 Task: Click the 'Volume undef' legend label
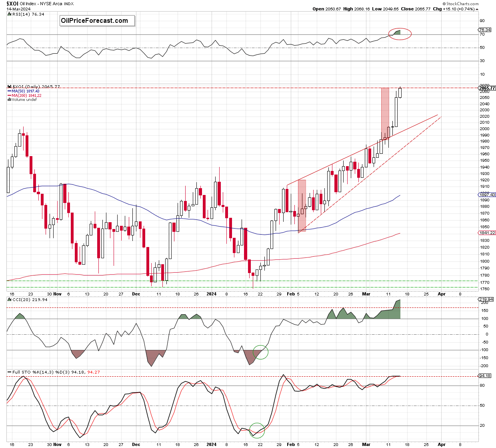coord(24,100)
